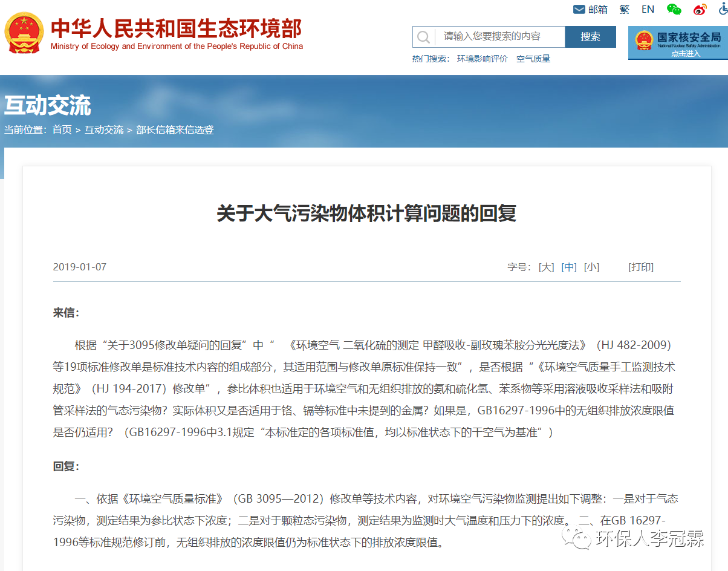Open 互动交流 breadcrumb link

(x=104, y=129)
